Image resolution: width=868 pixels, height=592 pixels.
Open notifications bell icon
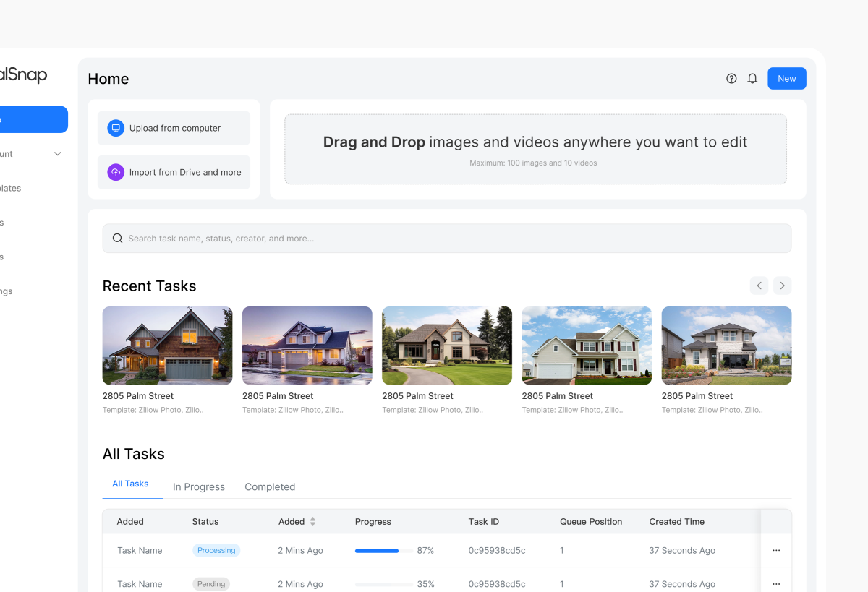[752, 79]
